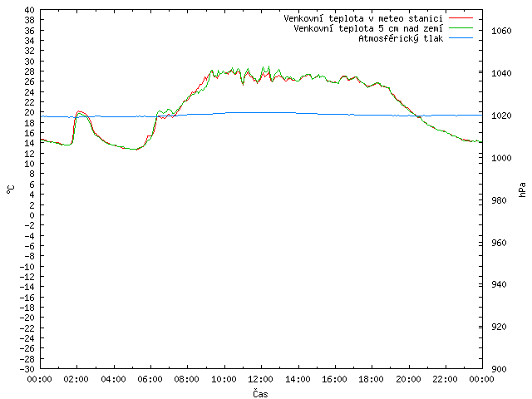Image resolution: width=532 pixels, height=399 pixels.
Task: Click the 40 temperature axis label
Action: 30,10
